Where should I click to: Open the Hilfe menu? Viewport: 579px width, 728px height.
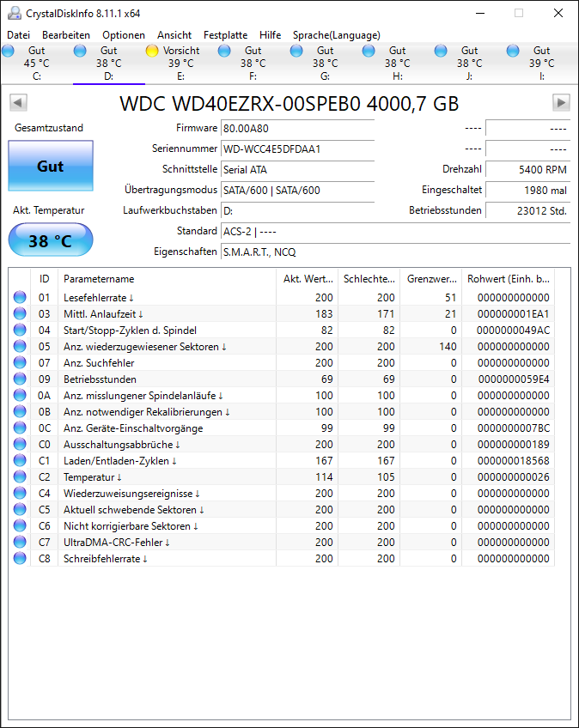pos(270,35)
